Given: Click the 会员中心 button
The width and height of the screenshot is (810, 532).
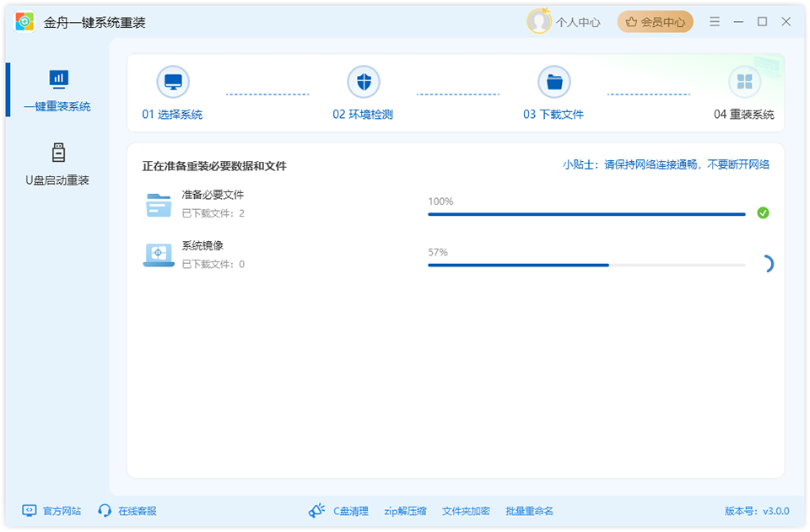Looking at the screenshot, I should [x=657, y=21].
